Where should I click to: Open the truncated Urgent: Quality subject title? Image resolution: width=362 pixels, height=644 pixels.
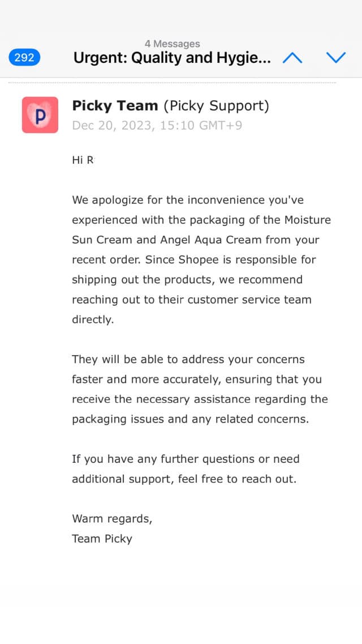172,58
